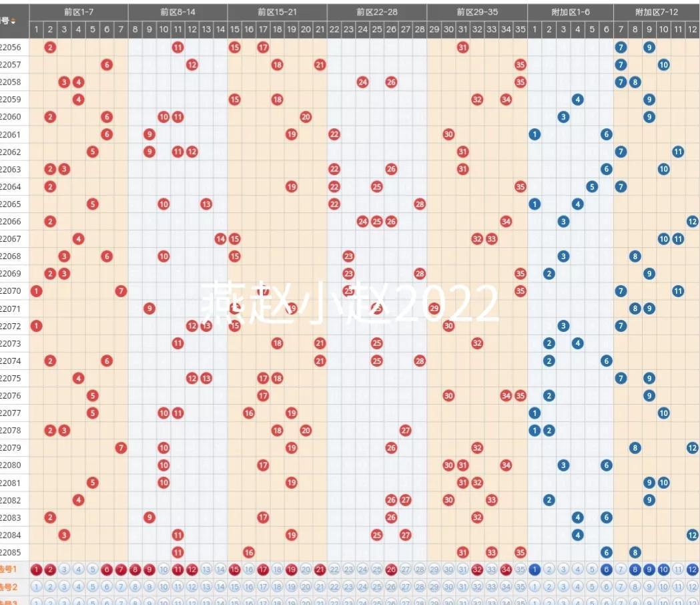Click blue ball 12 in row 22066
Viewport: 700px width, 605px height.
(x=693, y=222)
